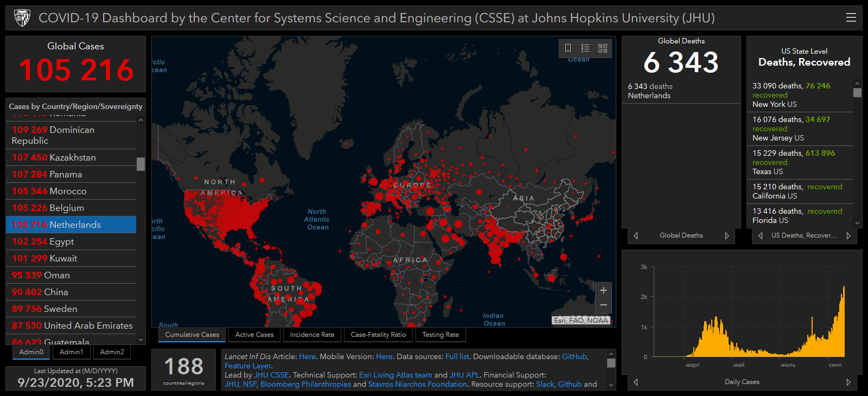Show previous chart before Daily Cases
Image resolution: width=868 pixels, height=396 pixels.
pyautogui.click(x=636, y=382)
